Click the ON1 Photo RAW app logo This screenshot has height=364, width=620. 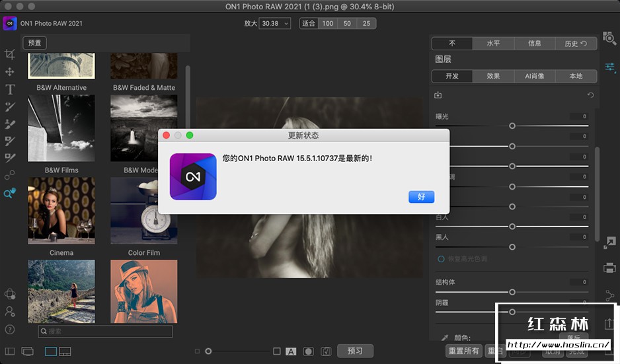point(10,23)
